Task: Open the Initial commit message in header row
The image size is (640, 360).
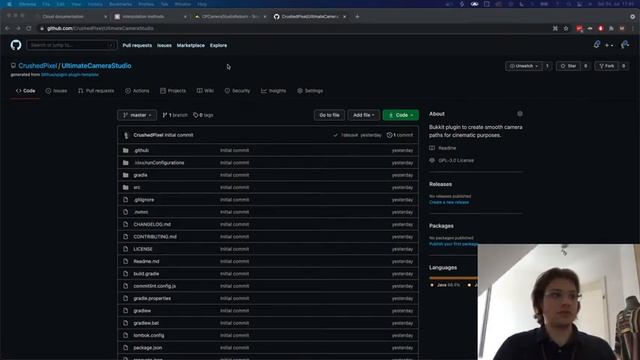Action: click(x=179, y=135)
